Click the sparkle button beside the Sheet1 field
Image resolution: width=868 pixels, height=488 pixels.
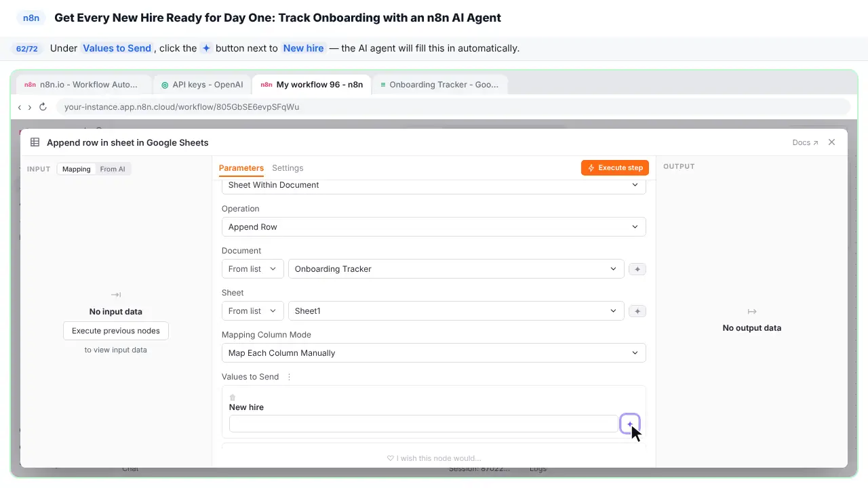click(637, 311)
